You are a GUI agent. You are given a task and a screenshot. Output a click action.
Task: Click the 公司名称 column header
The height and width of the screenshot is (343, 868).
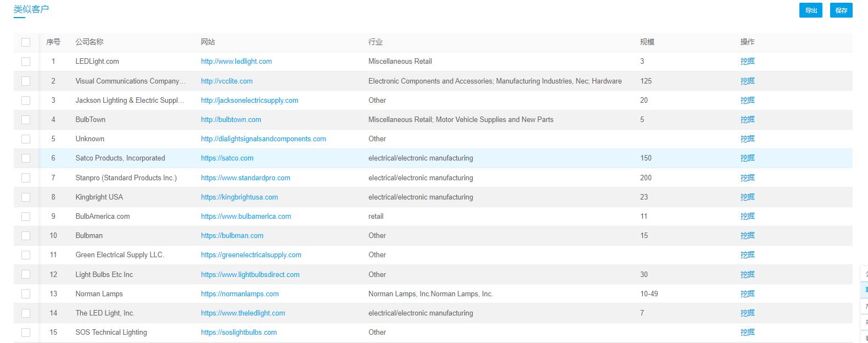(89, 42)
